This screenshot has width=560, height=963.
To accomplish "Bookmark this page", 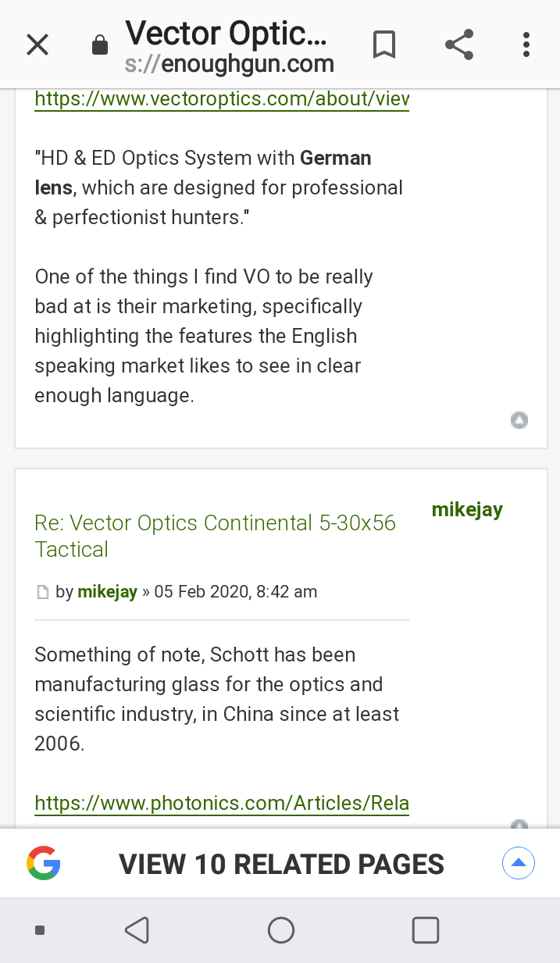I will click(383, 45).
